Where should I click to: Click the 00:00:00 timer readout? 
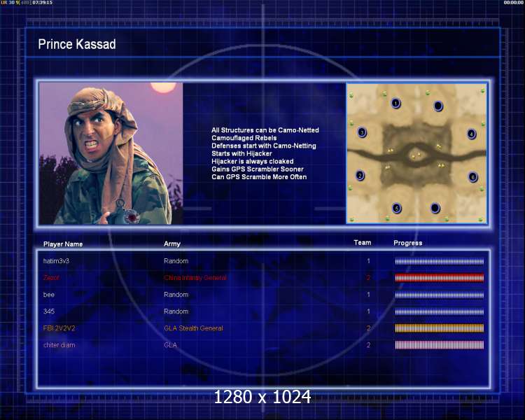(514, 2)
